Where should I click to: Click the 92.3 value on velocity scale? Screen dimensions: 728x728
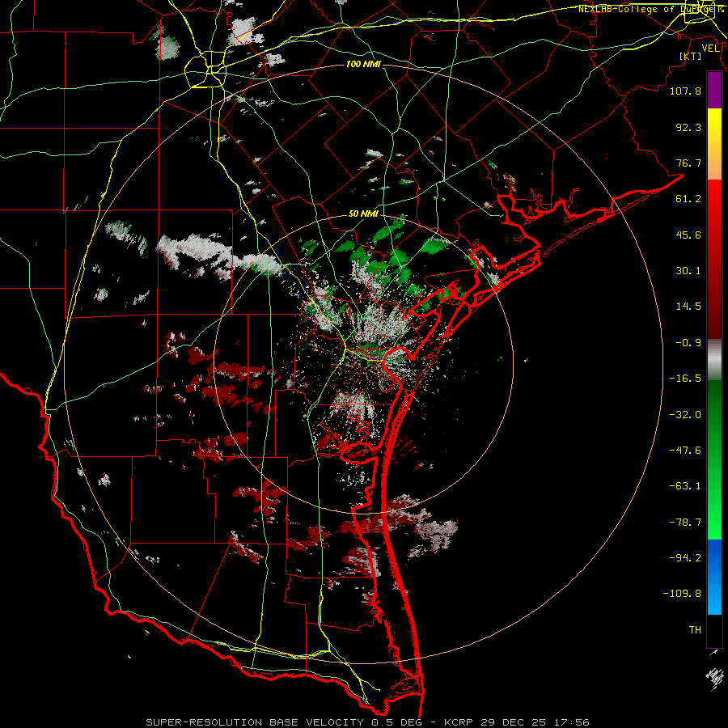tap(688, 127)
